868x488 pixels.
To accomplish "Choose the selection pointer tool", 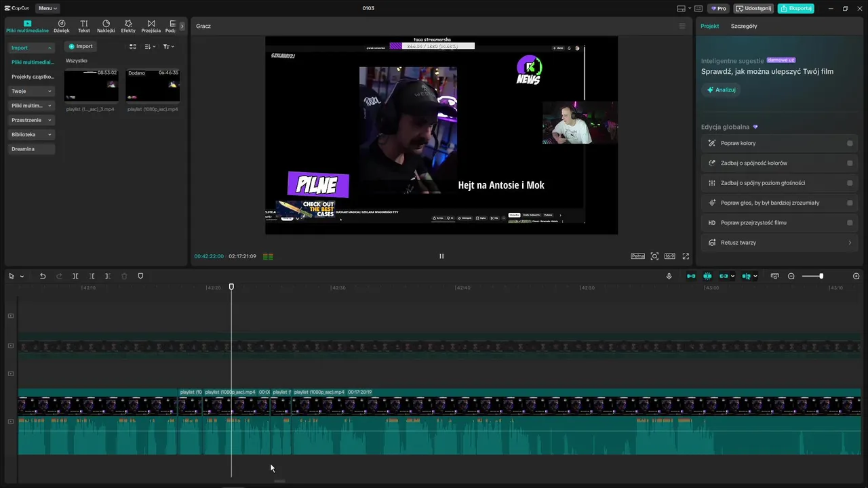I will pos(12,276).
